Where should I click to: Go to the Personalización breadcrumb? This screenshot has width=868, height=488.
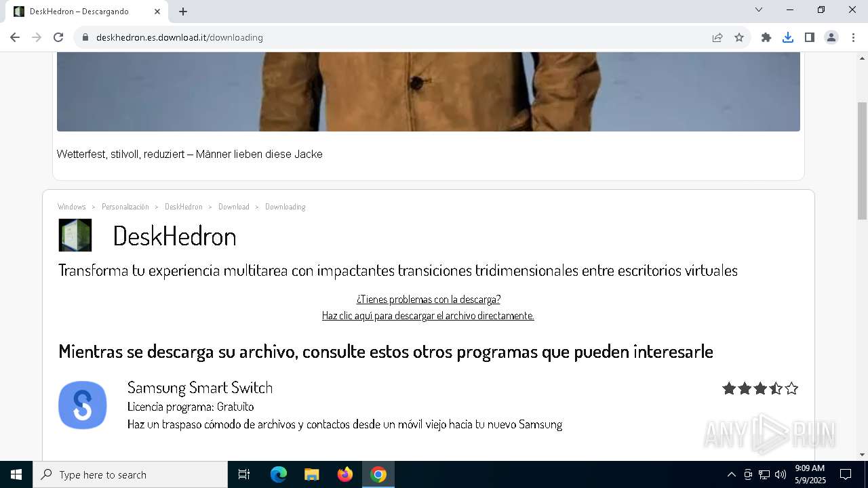125,207
